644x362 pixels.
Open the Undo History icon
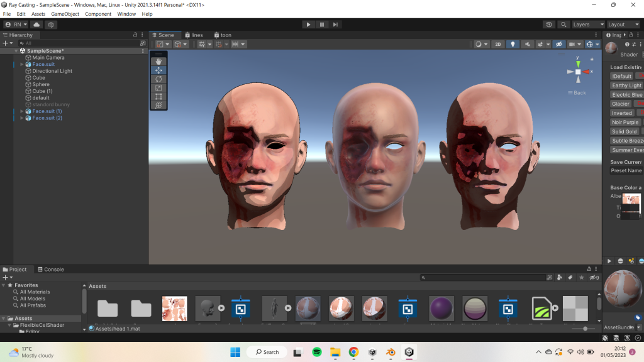548,25
